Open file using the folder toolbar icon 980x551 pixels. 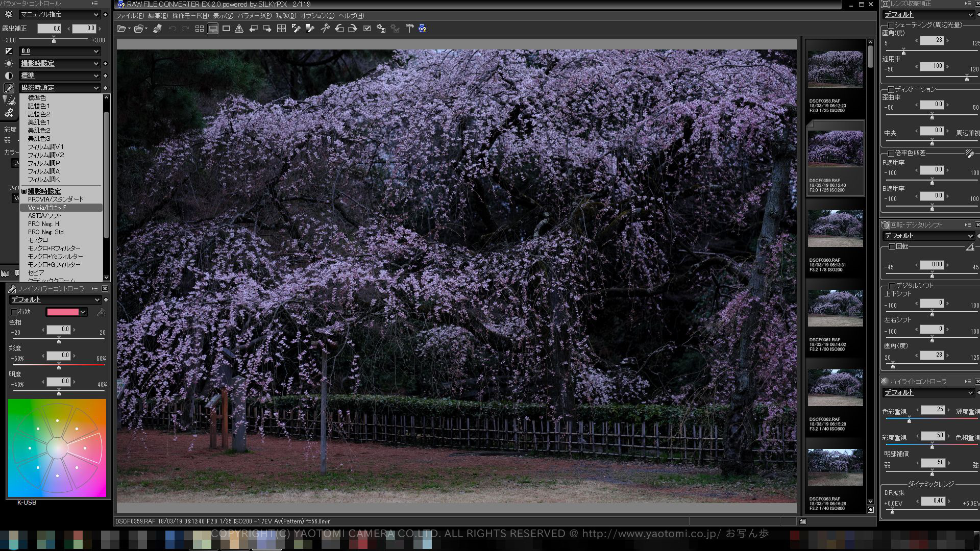click(121, 29)
